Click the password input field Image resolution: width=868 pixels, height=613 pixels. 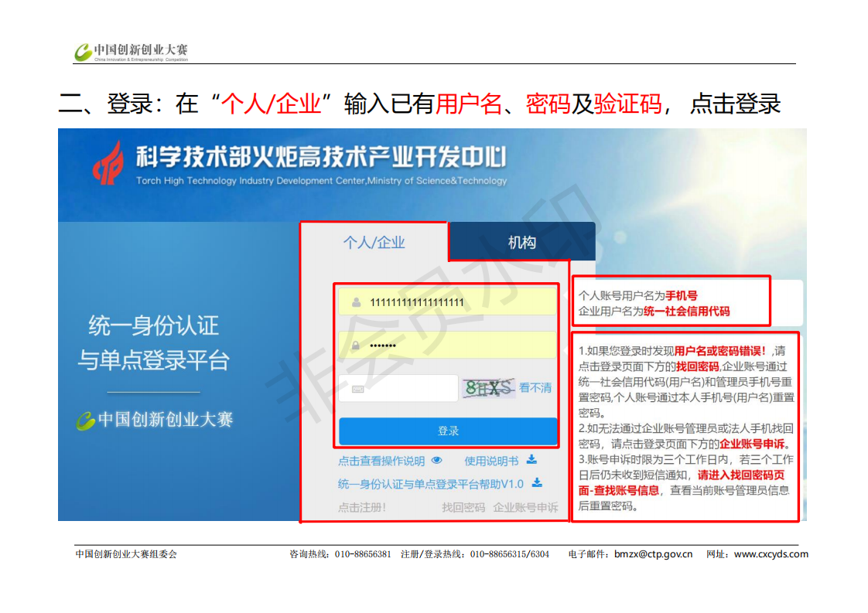tap(448, 346)
